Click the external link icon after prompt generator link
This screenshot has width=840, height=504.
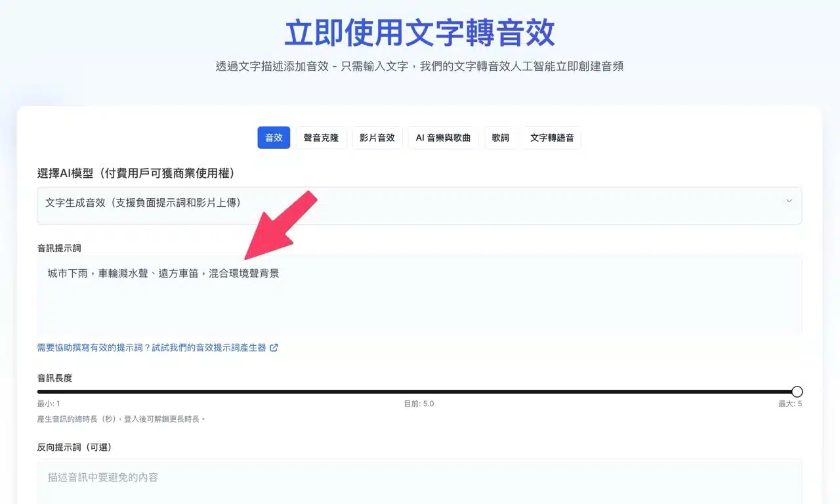click(x=274, y=348)
